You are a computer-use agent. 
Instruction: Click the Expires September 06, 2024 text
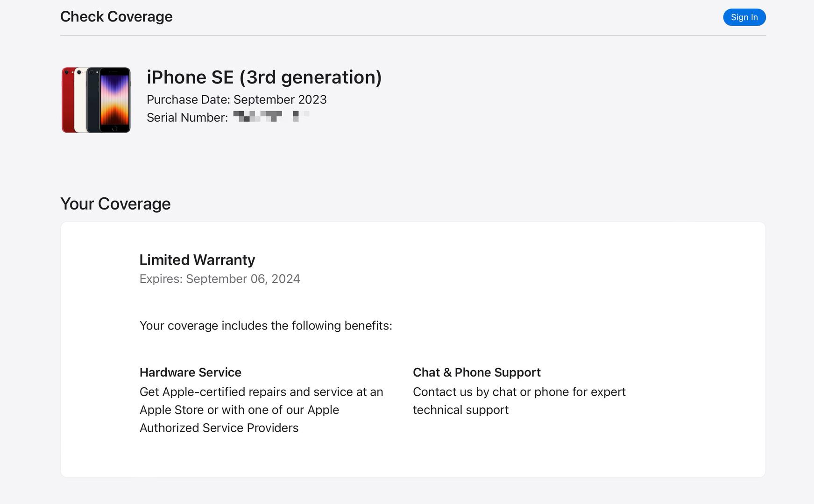coord(219,279)
